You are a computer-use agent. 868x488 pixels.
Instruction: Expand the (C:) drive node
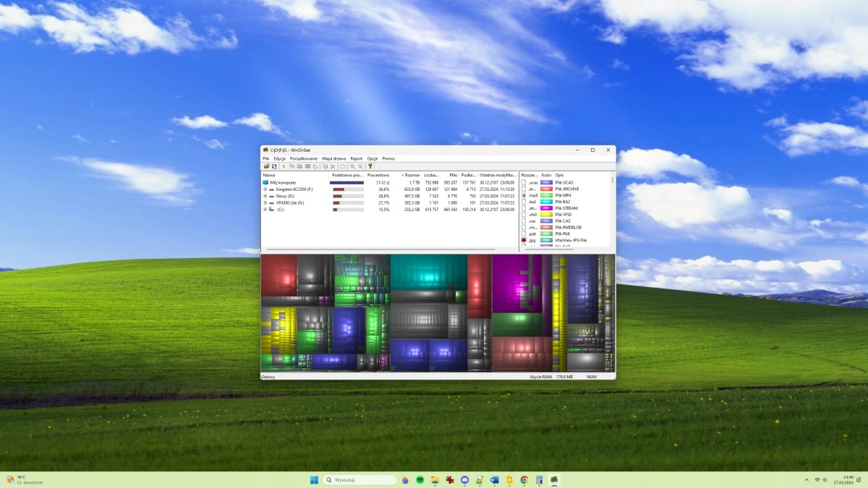point(265,208)
